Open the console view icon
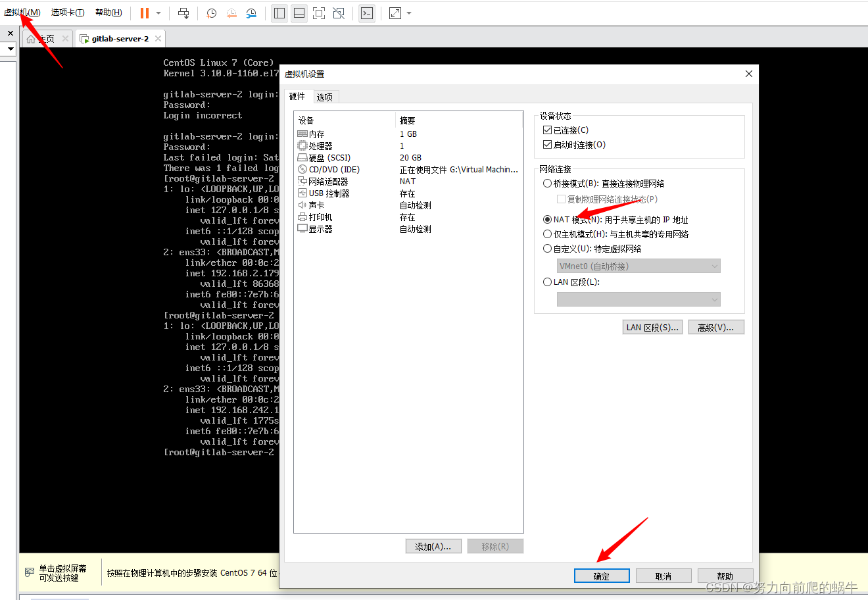Image resolution: width=868 pixels, height=600 pixels. point(367,13)
